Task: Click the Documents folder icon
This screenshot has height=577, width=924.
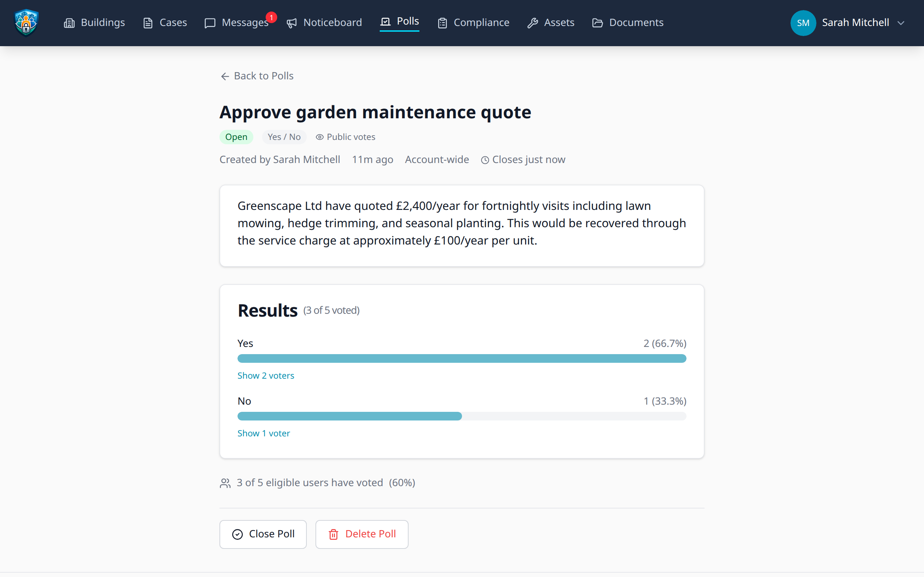Action: coord(598,23)
